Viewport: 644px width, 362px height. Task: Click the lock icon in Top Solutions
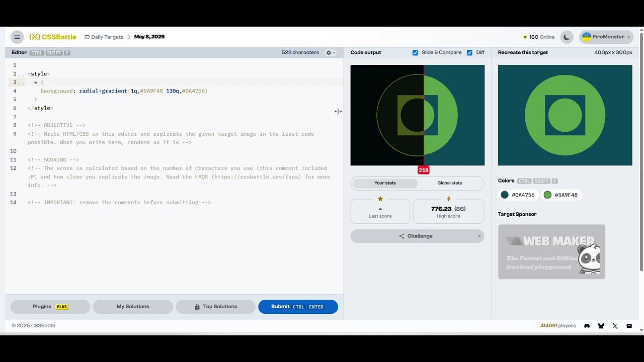click(x=197, y=307)
